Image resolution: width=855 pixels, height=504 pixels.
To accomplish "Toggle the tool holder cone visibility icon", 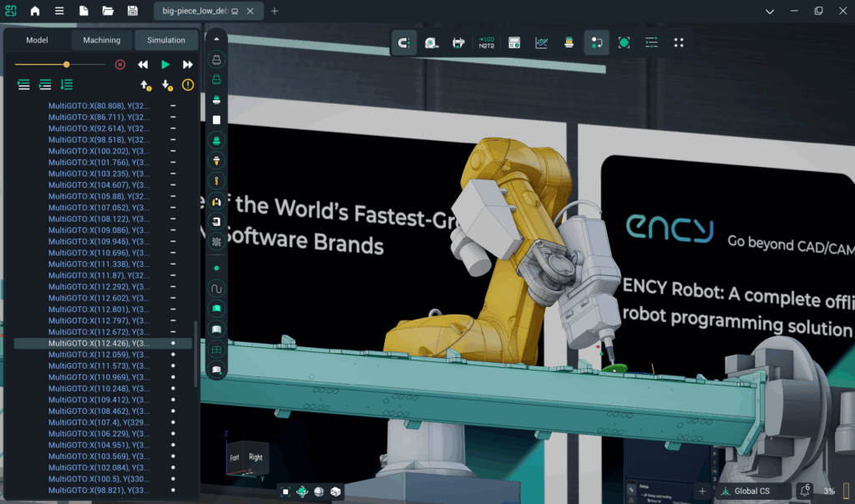I will click(216, 161).
